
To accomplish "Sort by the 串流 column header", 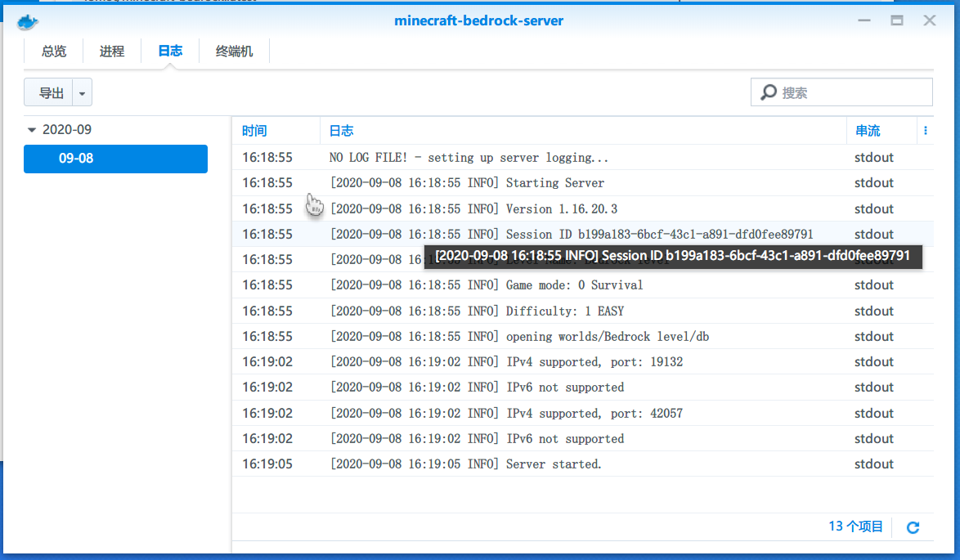I will [x=881, y=130].
